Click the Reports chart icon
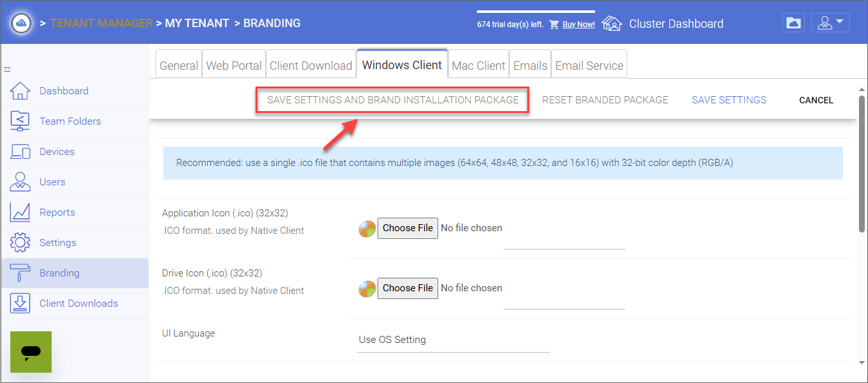The image size is (868, 383). 20,212
